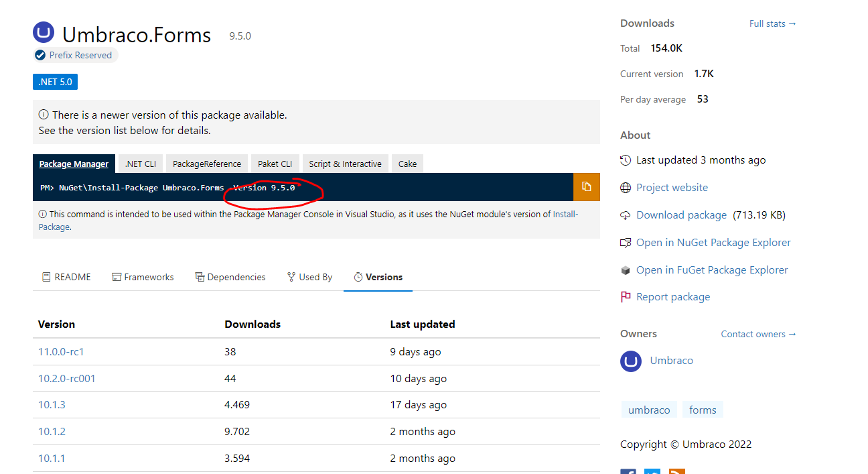
Task: Click the Contact owners link
Action: [x=759, y=334]
